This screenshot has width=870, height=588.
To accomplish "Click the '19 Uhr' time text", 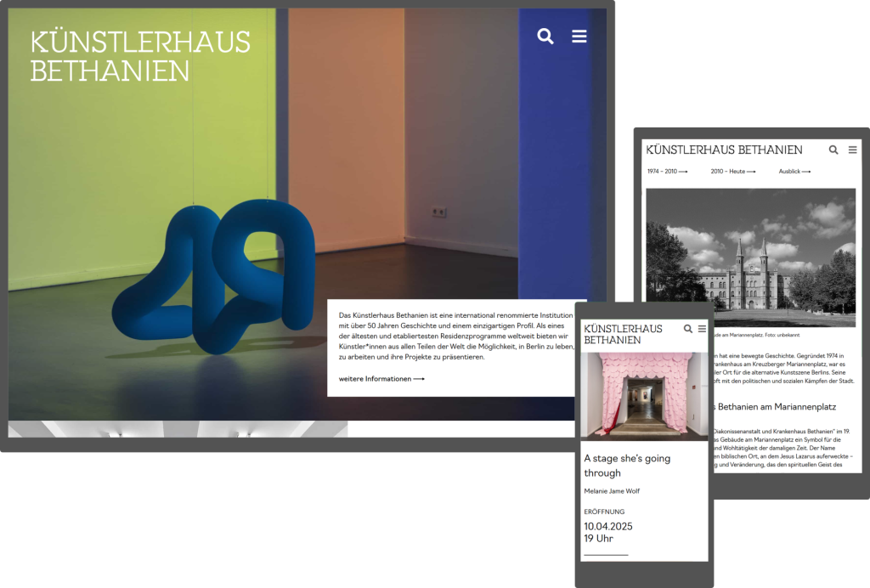I will point(598,539).
